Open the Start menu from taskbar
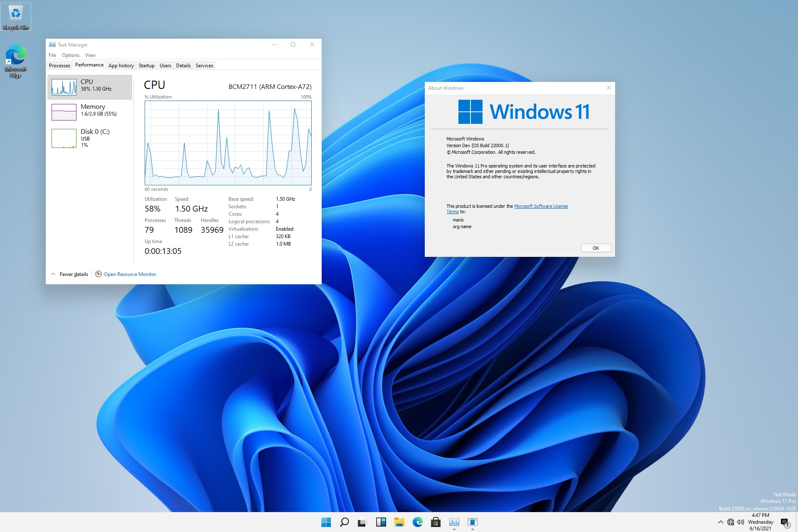The width and height of the screenshot is (798, 532). pos(326,522)
